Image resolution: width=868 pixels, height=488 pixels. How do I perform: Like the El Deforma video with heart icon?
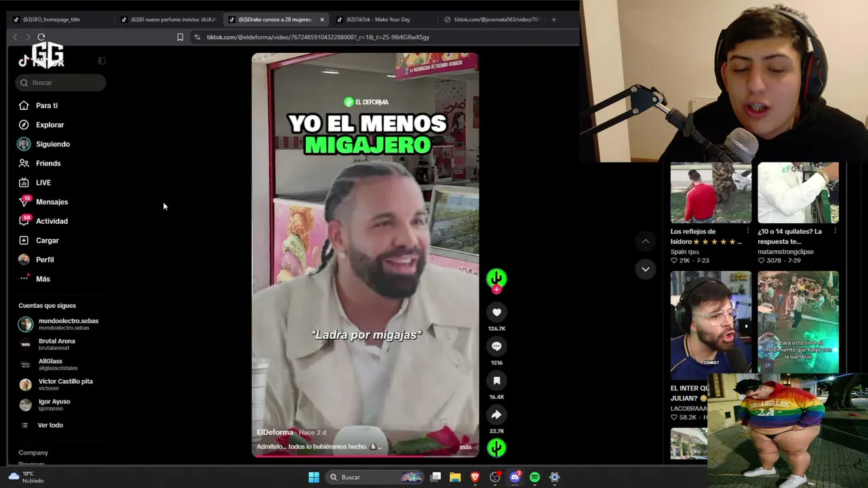tap(496, 312)
